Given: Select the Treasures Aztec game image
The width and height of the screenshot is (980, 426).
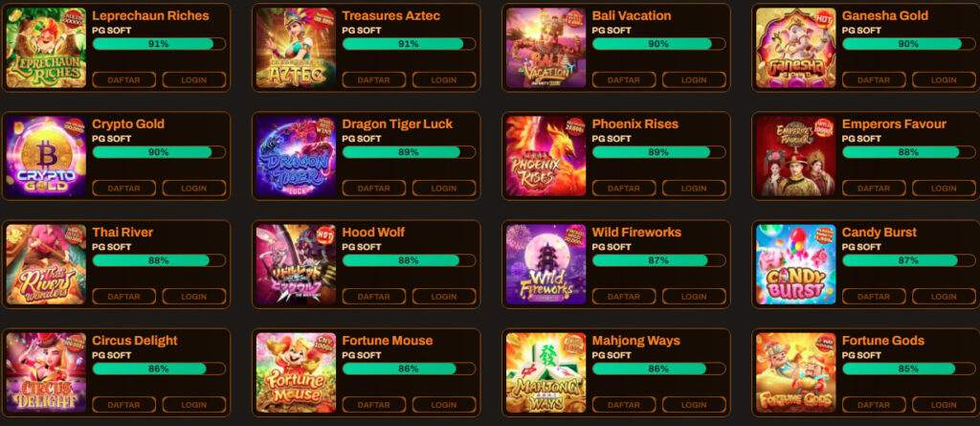Looking at the screenshot, I should coord(297,48).
